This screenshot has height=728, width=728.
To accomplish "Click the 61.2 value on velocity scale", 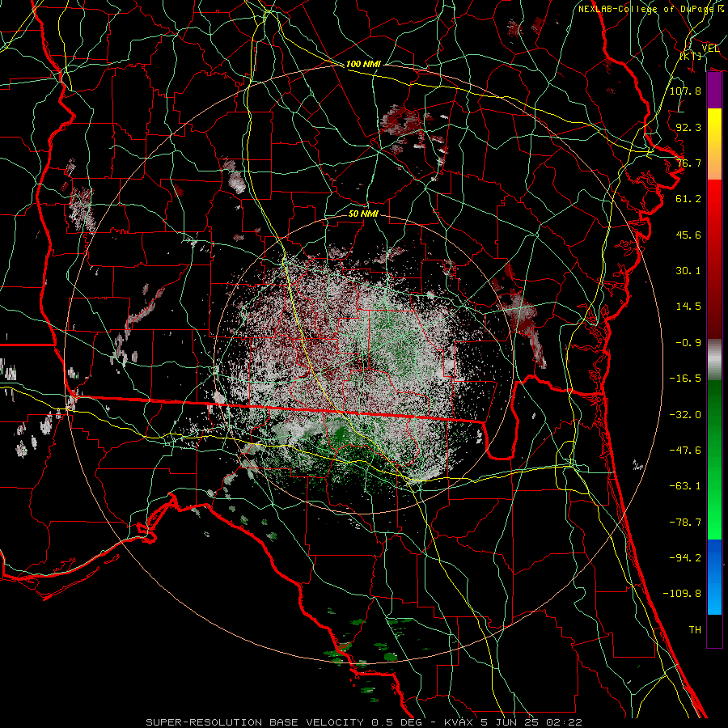I will click(x=688, y=198).
